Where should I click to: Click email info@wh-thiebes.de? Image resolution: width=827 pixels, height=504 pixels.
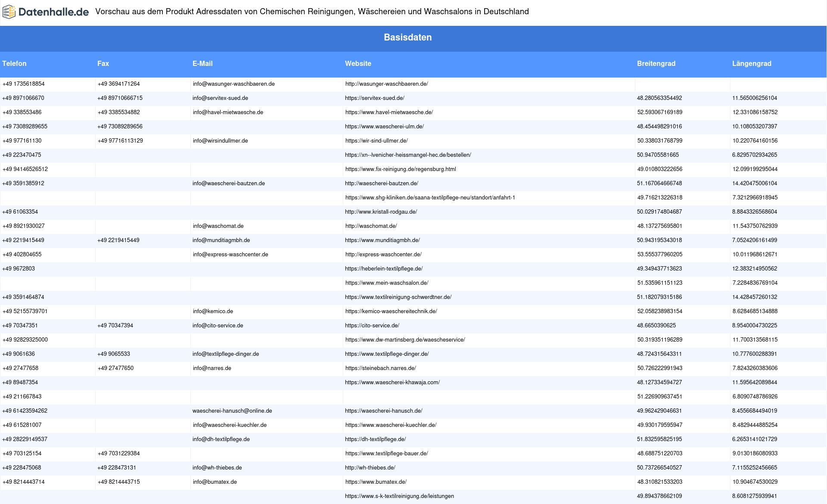pos(217,468)
